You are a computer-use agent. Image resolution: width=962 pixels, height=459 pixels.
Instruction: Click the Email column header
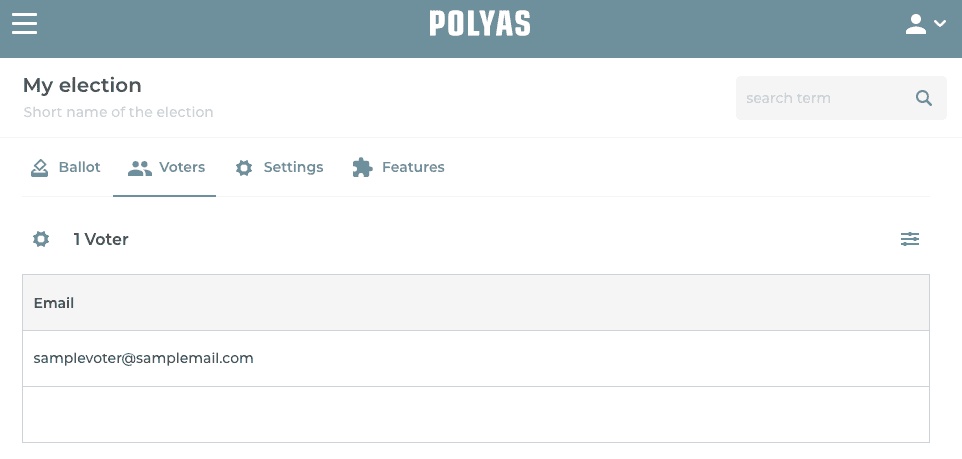pos(54,303)
